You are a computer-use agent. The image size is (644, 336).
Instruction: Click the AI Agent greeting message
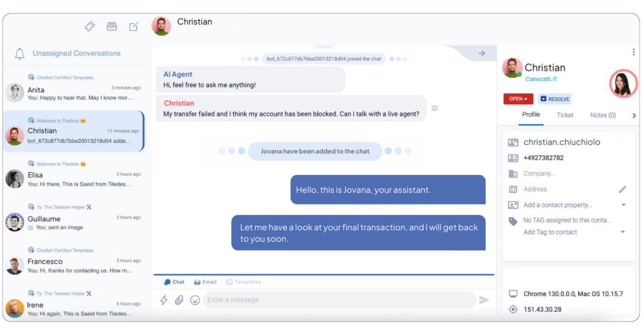[x=251, y=79]
